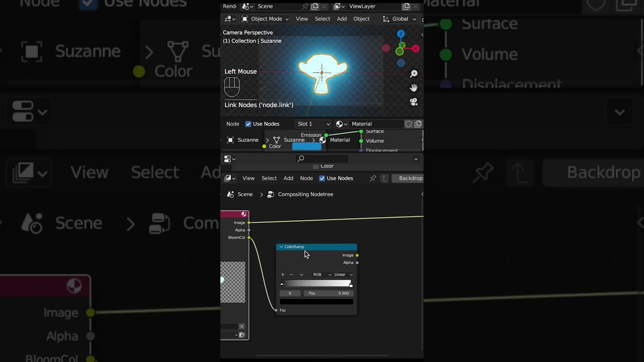The height and width of the screenshot is (362, 644).
Task: Open the Linear interpolation dropdown
Action: pyautogui.click(x=343, y=275)
